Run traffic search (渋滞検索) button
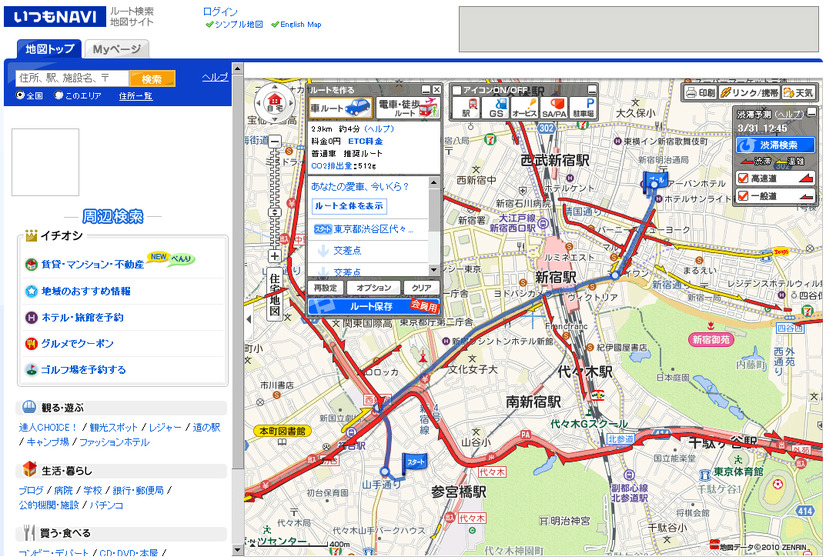Screen dimensions: 826x560 775,145
